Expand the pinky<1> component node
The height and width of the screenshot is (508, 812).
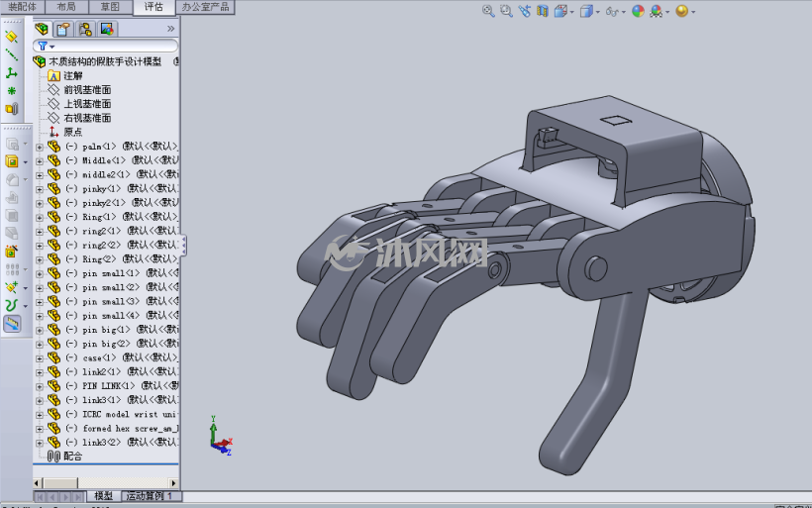pos(40,189)
